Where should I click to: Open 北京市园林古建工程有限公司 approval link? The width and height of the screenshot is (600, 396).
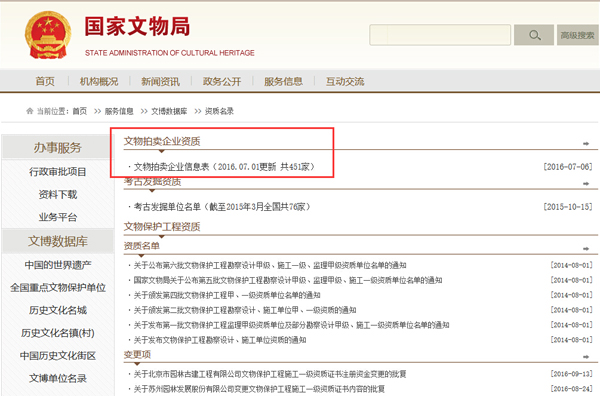[x=270, y=374]
